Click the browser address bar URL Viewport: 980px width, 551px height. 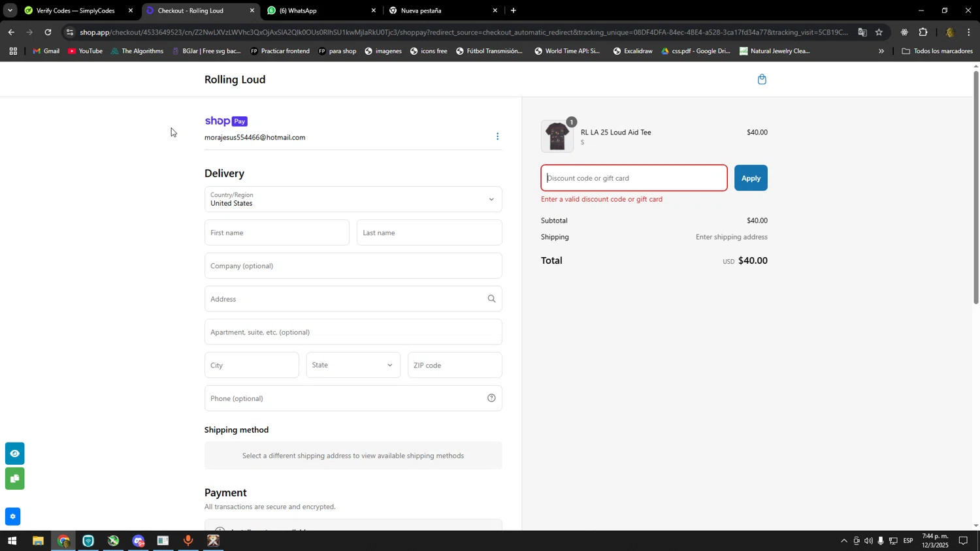[x=464, y=32]
